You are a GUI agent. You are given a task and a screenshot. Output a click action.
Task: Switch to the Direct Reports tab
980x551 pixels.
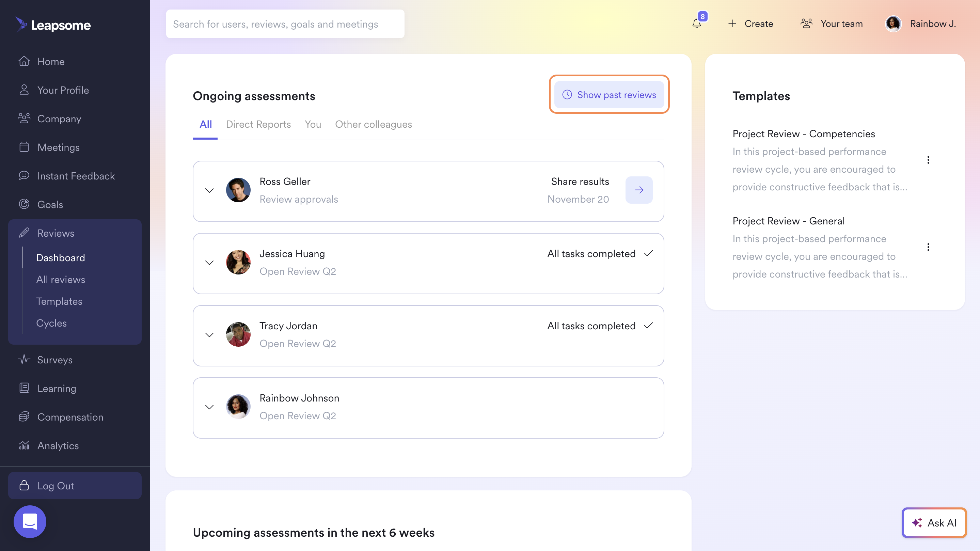tap(258, 124)
